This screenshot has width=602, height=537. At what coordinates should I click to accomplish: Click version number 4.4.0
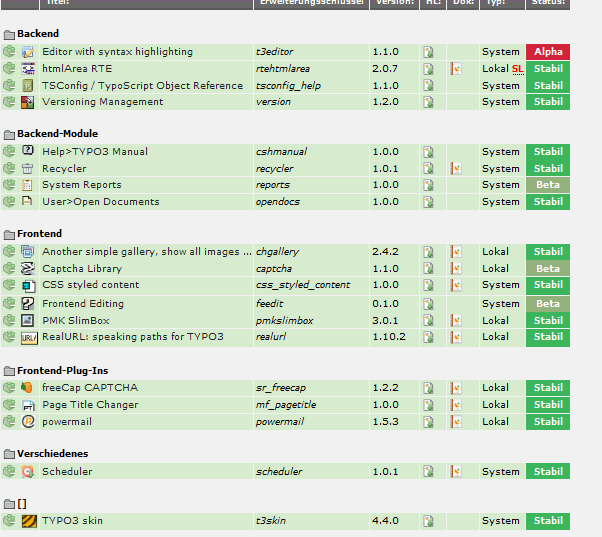click(385, 520)
